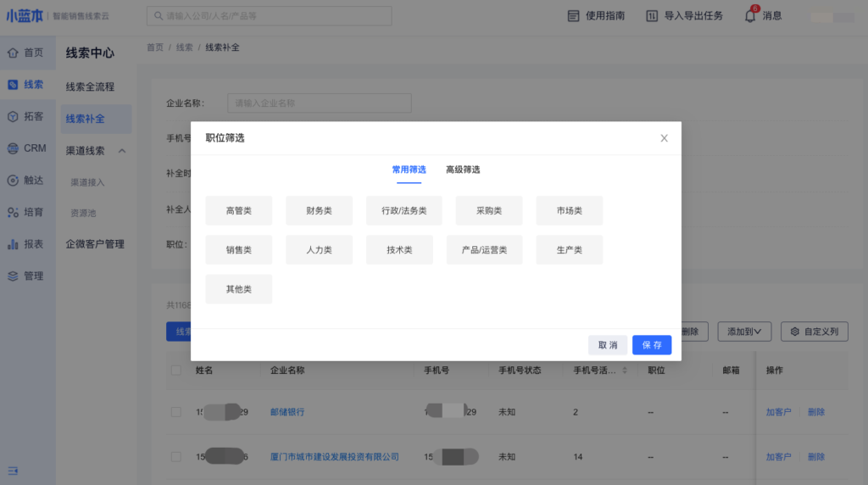Open the CRM sidebar icon

point(13,148)
